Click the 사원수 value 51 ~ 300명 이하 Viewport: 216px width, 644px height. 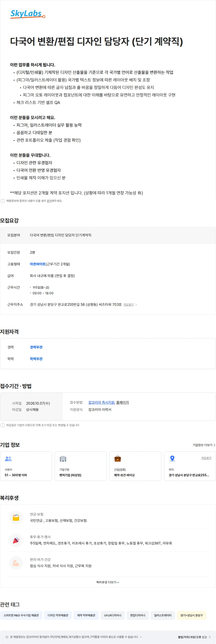(16, 475)
